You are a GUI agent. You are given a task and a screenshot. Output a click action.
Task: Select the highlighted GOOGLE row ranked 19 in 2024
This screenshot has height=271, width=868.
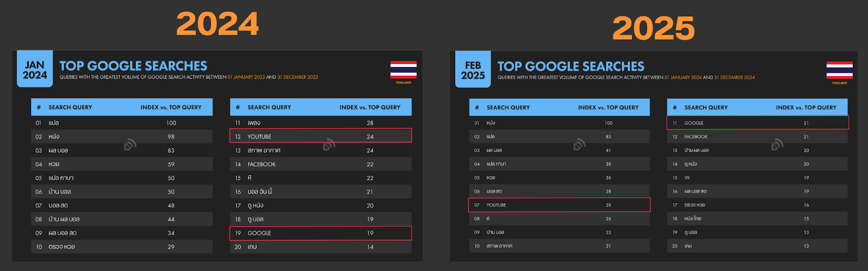(x=320, y=233)
